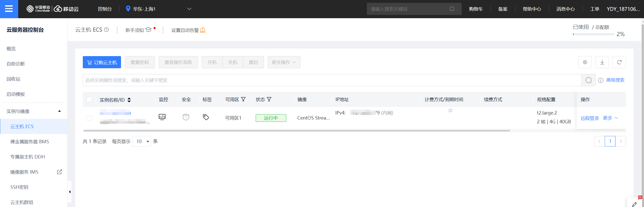Click 订购云主机 button
This screenshot has height=207, width=644.
102,62
